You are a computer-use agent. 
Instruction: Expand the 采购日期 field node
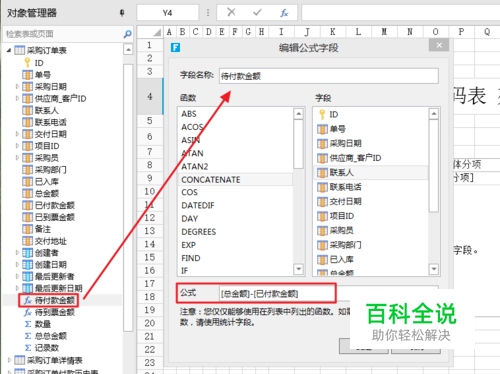[x=17, y=87]
